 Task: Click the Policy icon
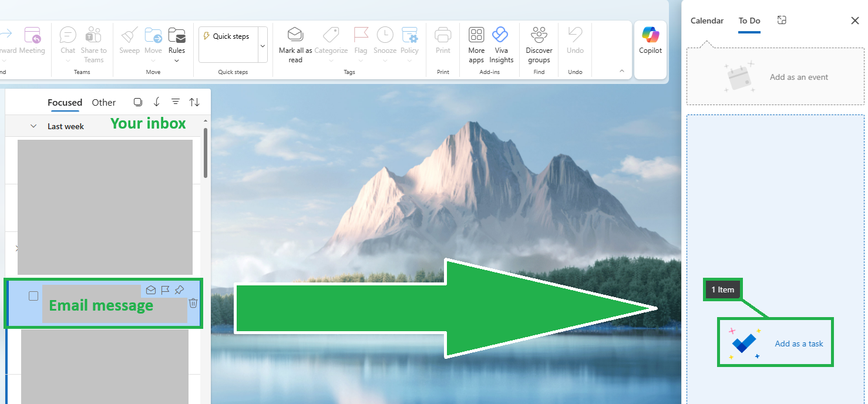pos(409,35)
